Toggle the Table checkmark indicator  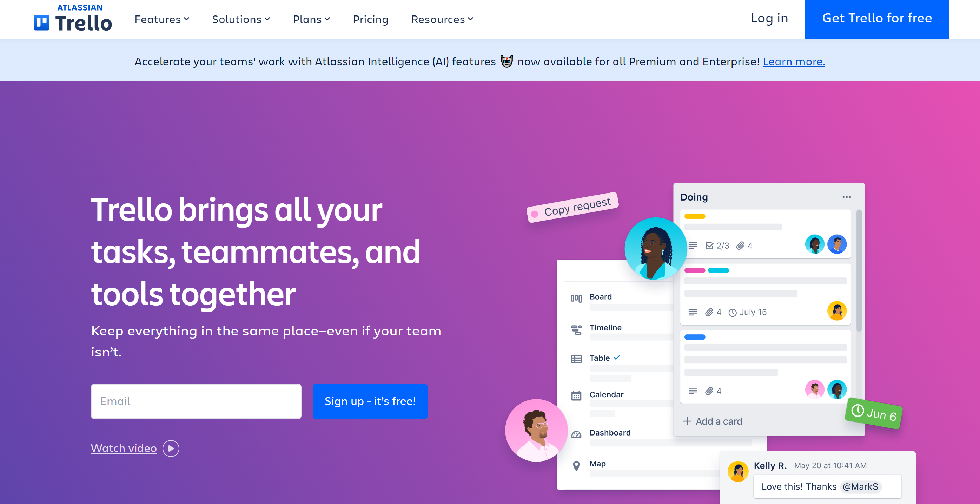619,357
